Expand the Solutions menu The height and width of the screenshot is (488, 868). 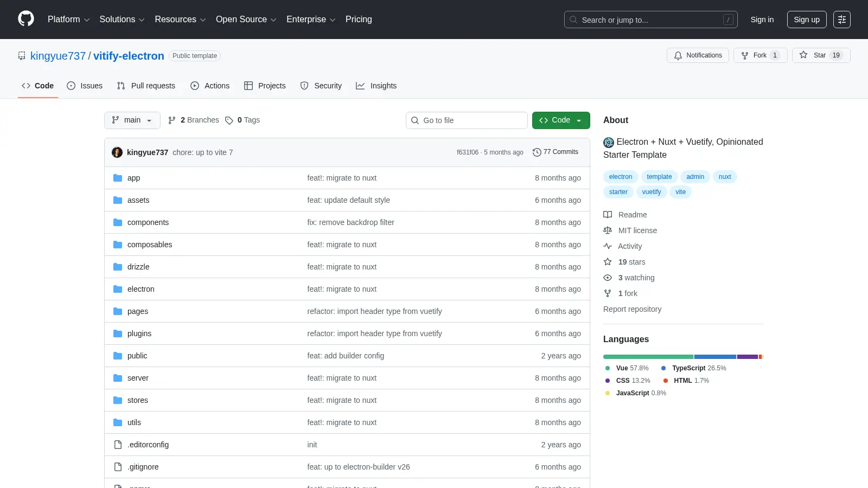pos(122,20)
